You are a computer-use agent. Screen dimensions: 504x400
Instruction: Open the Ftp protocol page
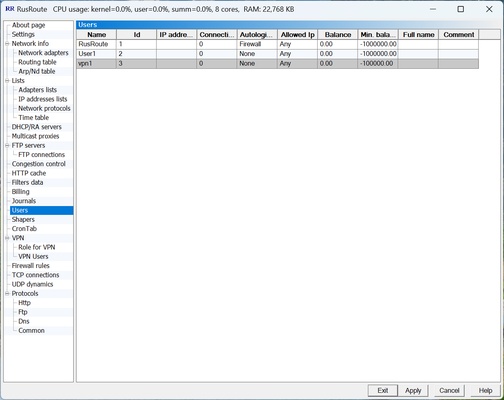tap(23, 312)
